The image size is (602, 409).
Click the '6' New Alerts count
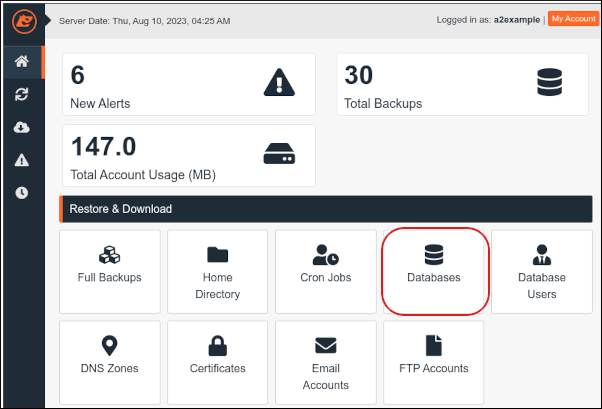pyautogui.click(x=78, y=75)
